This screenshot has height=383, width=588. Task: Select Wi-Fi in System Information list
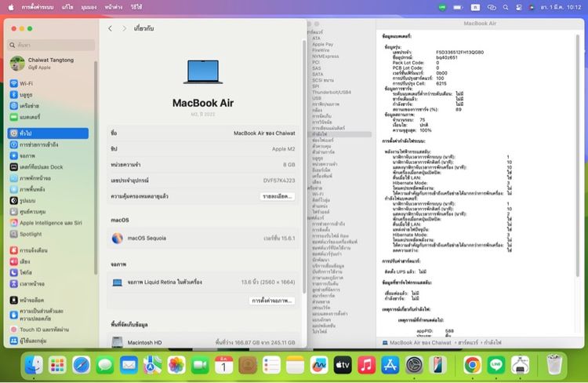[x=318, y=194]
